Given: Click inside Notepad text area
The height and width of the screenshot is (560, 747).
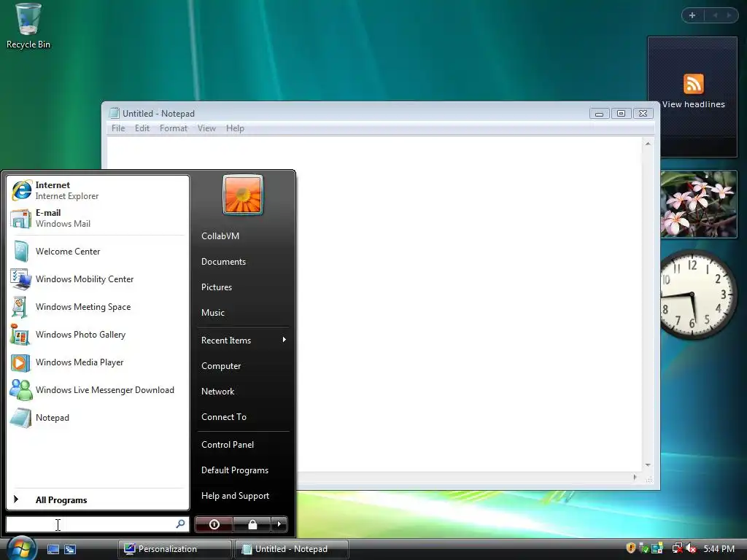Looking at the screenshot, I should tap(374, 303).
